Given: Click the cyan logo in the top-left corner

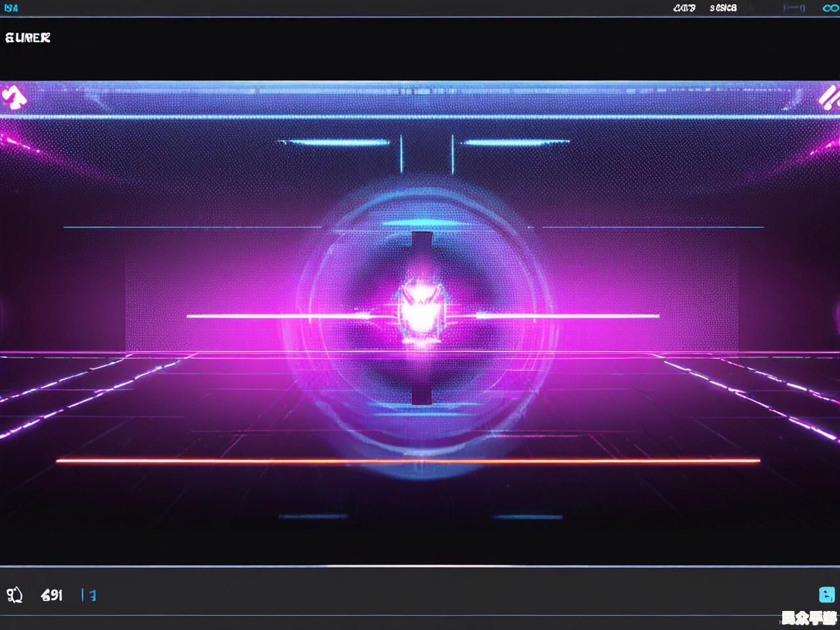Looking at the screenshot, I should pyautogui.click(x=11, y=9).
